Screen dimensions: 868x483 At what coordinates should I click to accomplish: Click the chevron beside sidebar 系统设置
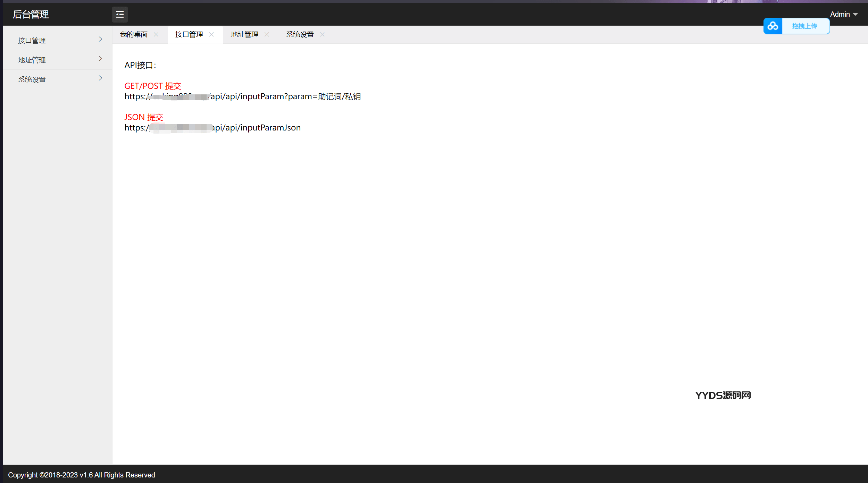point(100,78)
